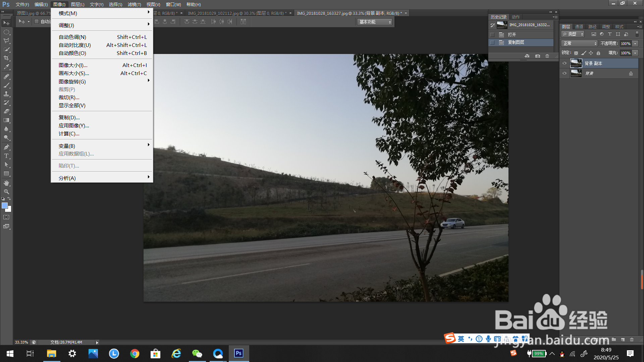Click the history panel trash icon
The height and width of the screenshot is (362, 644).
click(x=547, y=56)
